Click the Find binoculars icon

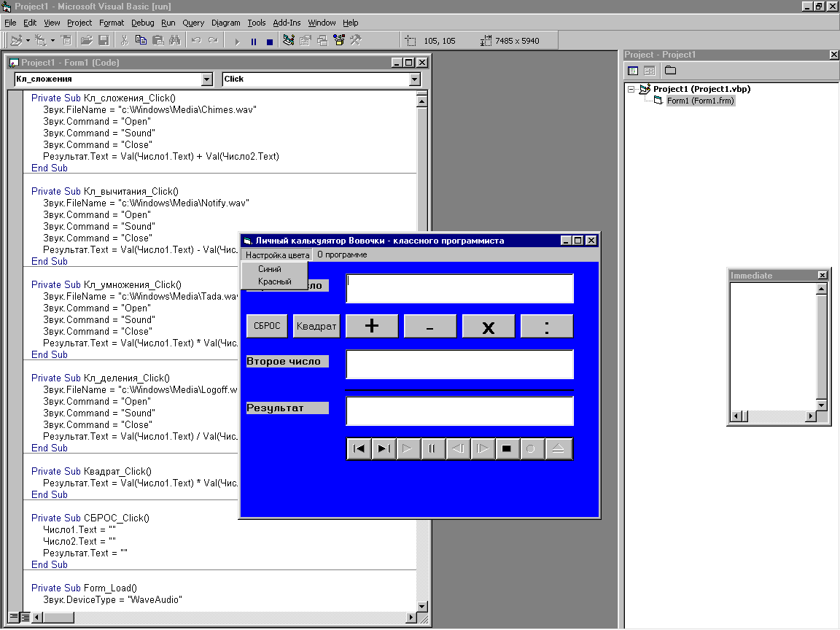173,41
